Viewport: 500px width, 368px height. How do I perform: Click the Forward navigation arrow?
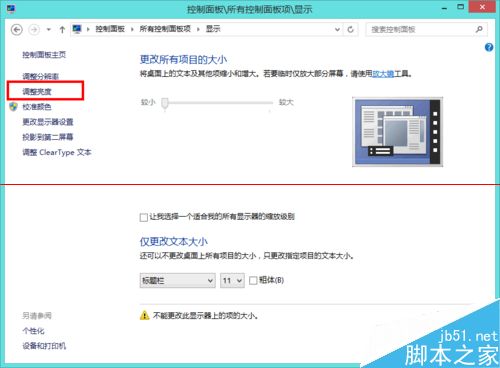[34, 30]
